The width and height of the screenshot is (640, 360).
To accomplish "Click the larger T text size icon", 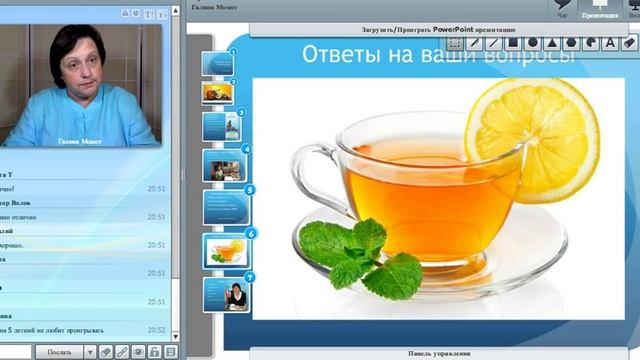I will tap(149, 14).
